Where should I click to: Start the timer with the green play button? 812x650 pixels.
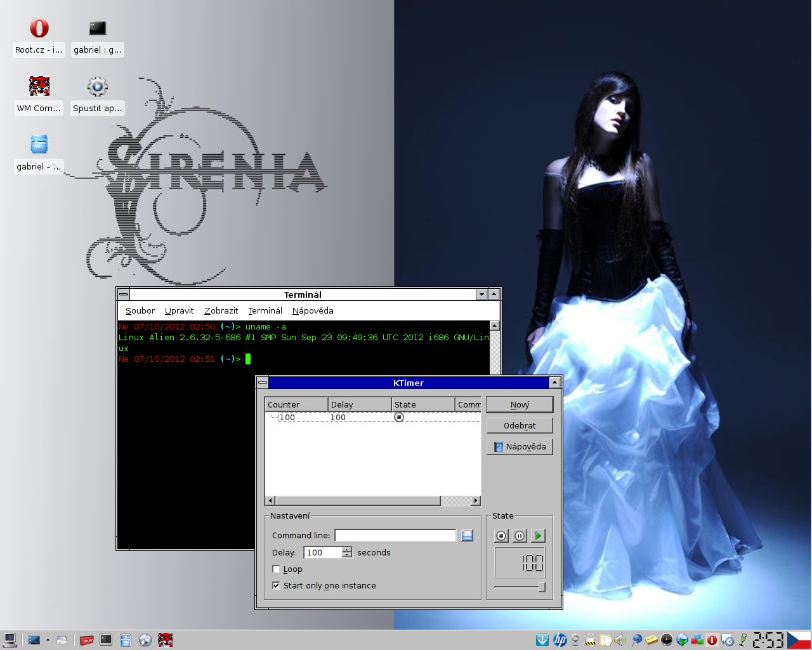[538, 536]
